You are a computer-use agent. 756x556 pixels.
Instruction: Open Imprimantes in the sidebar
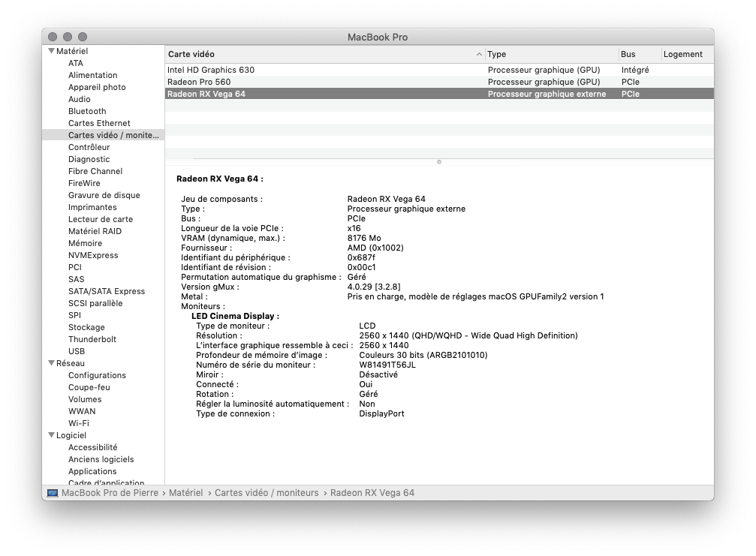[92, 207]
